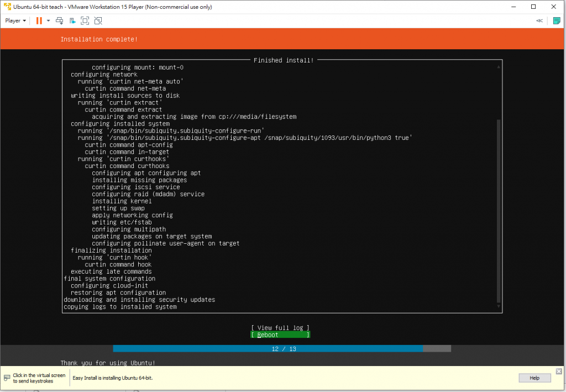Close the Easy Install notification bar

[559, 372]
